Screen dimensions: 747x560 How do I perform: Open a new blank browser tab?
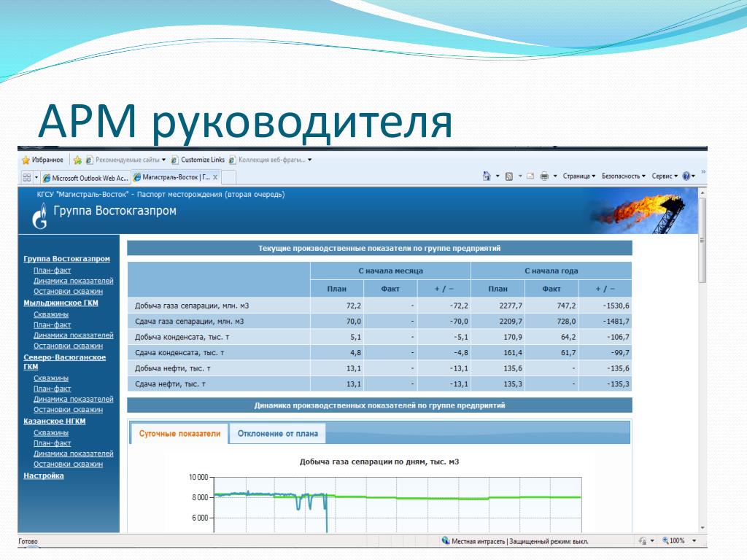(228, 177)
